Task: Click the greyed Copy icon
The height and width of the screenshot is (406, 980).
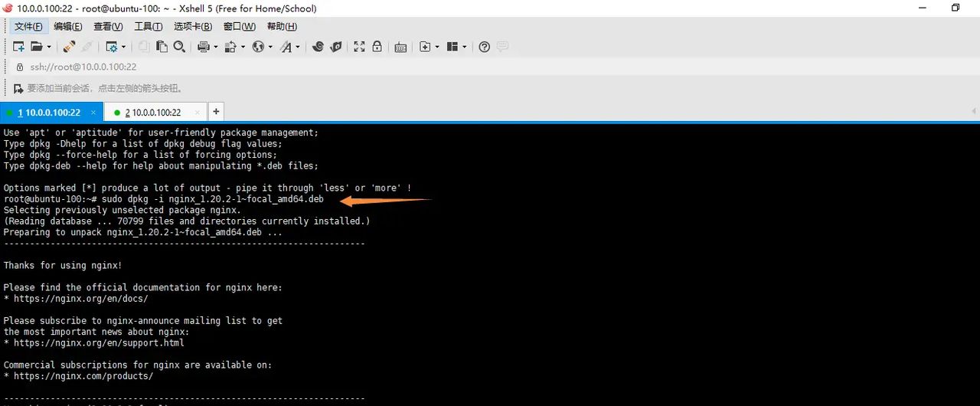Action: click(x=144, y=47)
